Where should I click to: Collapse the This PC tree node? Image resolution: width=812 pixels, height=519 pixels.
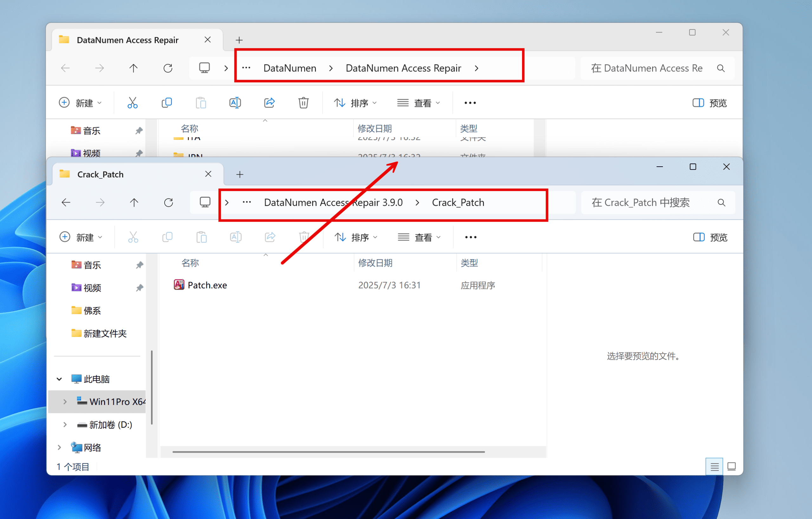(59, 379)
